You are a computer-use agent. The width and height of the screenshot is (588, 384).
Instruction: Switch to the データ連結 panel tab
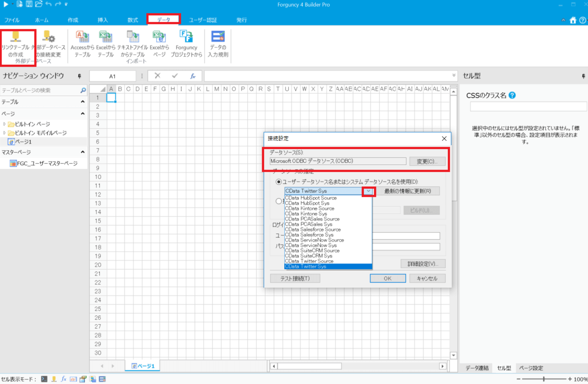coord(477,368)
